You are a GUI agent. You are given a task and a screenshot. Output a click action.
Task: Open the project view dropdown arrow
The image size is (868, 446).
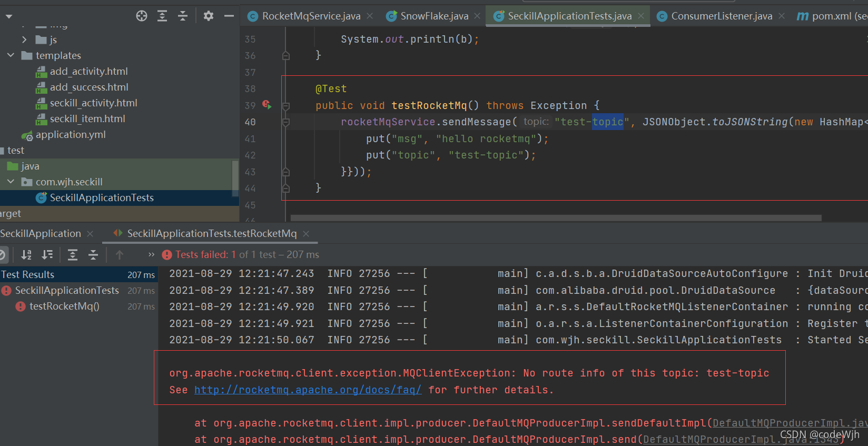click(x=9, y=16)
